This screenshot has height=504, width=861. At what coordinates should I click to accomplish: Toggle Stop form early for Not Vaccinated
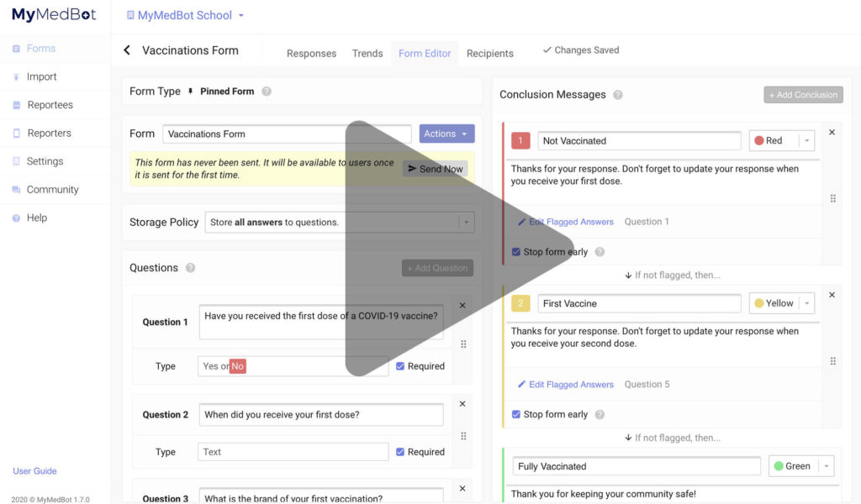click(516, 252)
